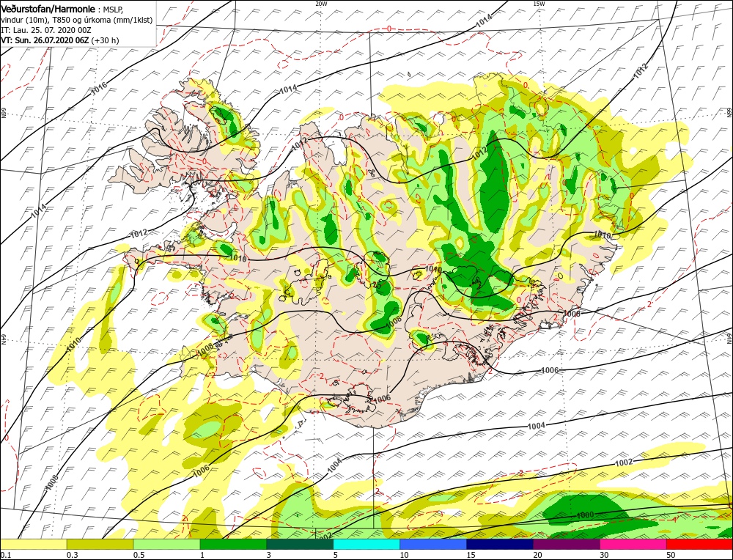Viewport: 733px width, 560px height.
Task: Click the light green 0.5–1 legend swatch
Action: [x=166, y=544]
